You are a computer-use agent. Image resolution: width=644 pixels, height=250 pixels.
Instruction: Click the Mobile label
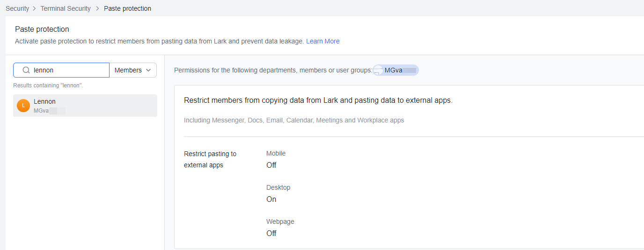coord(276,153)
